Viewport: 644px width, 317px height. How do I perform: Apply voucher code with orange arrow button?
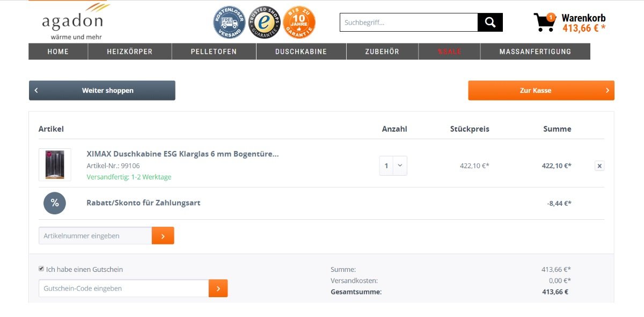(x=218, y=289)
